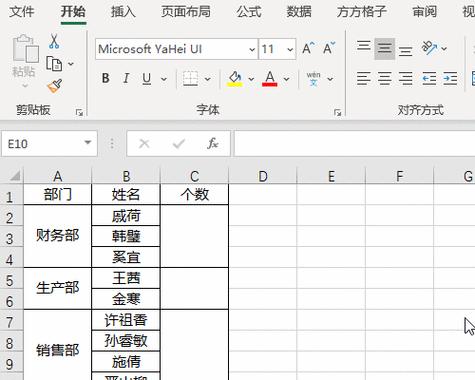Image resolution: width=475 pixels, height=380 pixels.
Task: Open clipboard group dialog launcher
Action: [x=79, y=113]
